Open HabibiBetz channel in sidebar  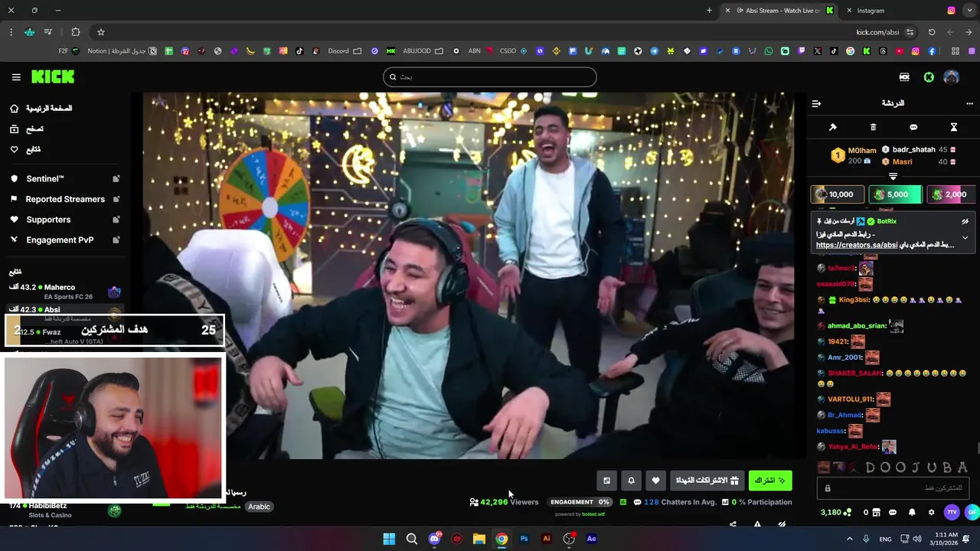pyautogui.click(x=65, y=510)
